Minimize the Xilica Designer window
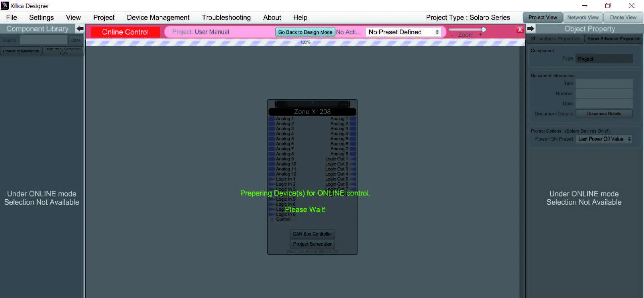 [585, 6]
